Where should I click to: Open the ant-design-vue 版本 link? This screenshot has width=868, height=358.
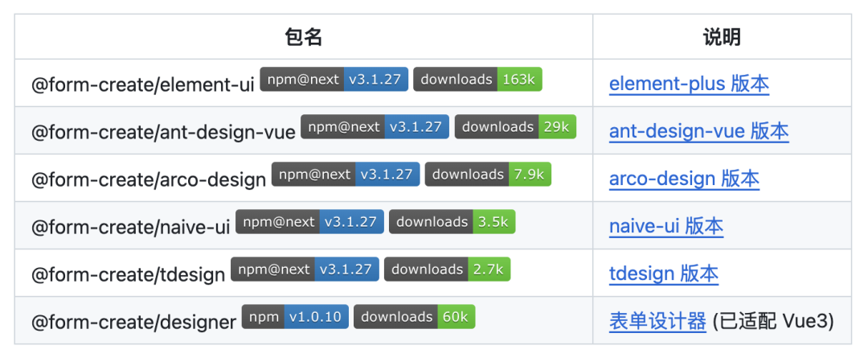coord(698,131)
